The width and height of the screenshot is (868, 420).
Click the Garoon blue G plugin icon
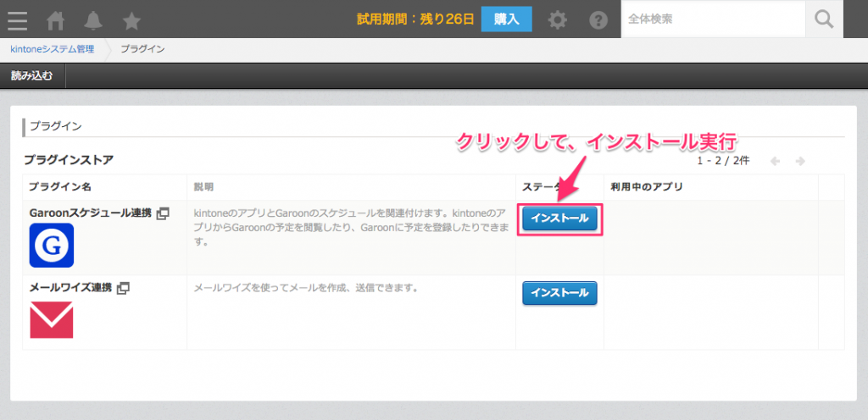coord(52,246)
